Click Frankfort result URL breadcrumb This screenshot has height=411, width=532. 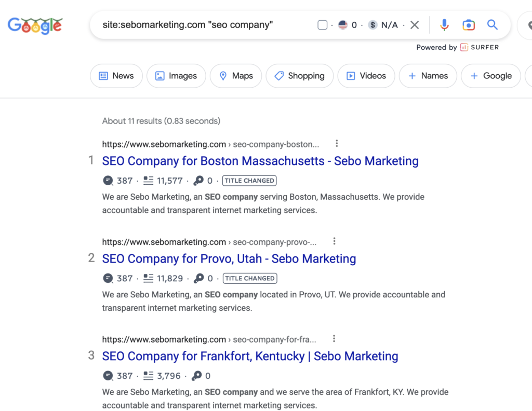click(x=209, y=339)
